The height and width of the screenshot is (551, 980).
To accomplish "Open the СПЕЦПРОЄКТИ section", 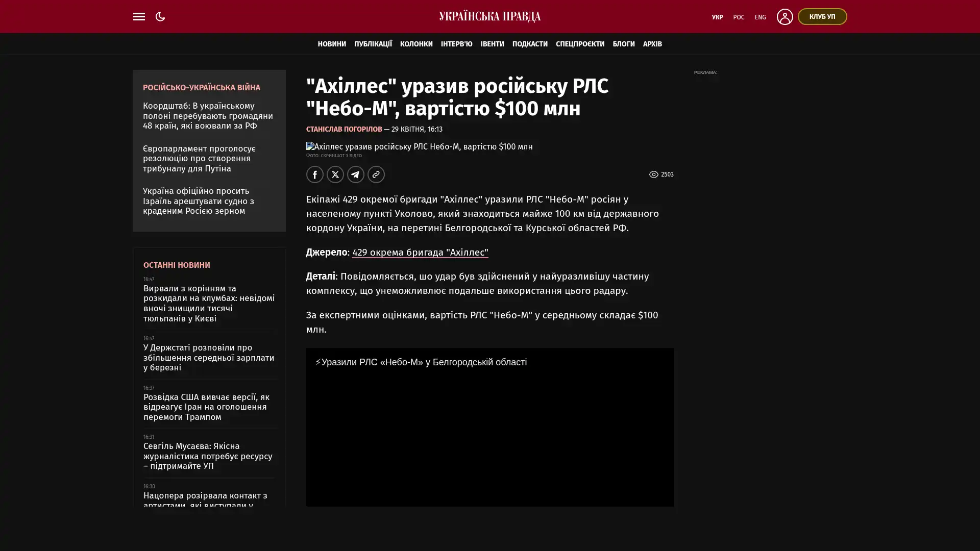I will (580, 44).
